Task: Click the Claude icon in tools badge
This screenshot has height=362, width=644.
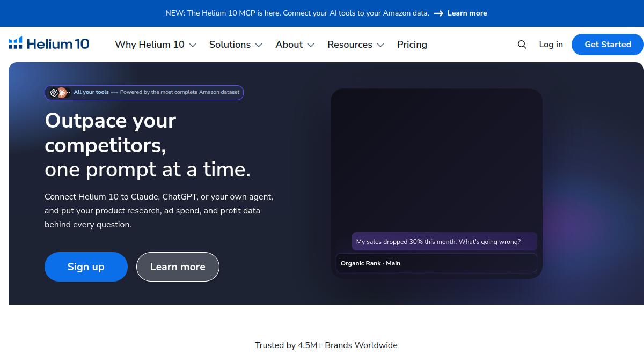Action: 63,93
